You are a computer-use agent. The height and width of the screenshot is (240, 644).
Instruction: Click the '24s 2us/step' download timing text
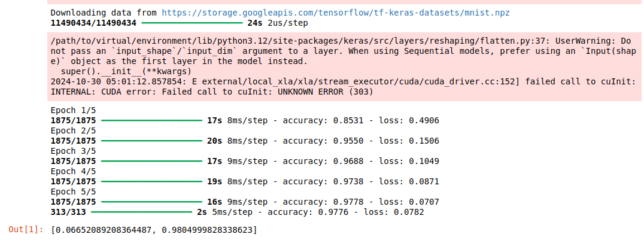click(x=278, y=23)
